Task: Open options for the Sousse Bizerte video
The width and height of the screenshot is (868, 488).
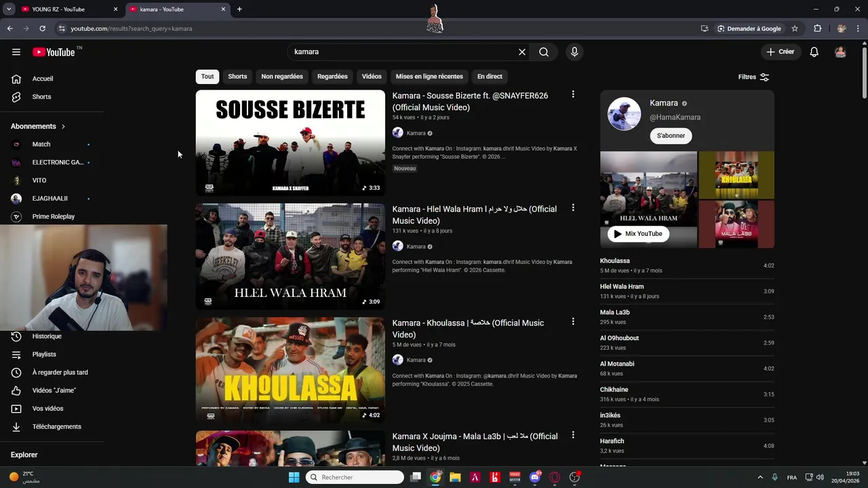Action: [573, 94]
